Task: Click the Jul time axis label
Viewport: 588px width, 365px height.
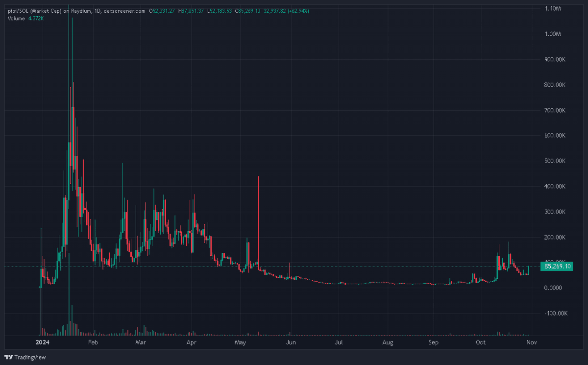Action: click(339, 342)
